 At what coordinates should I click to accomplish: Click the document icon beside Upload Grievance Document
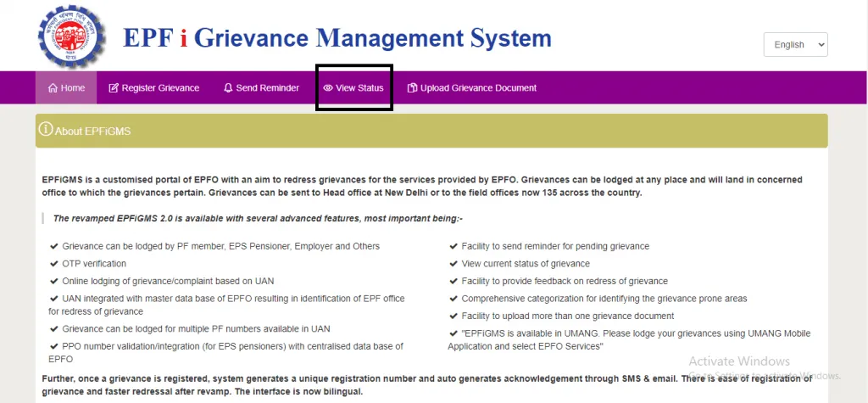click(x=413, y=88)
